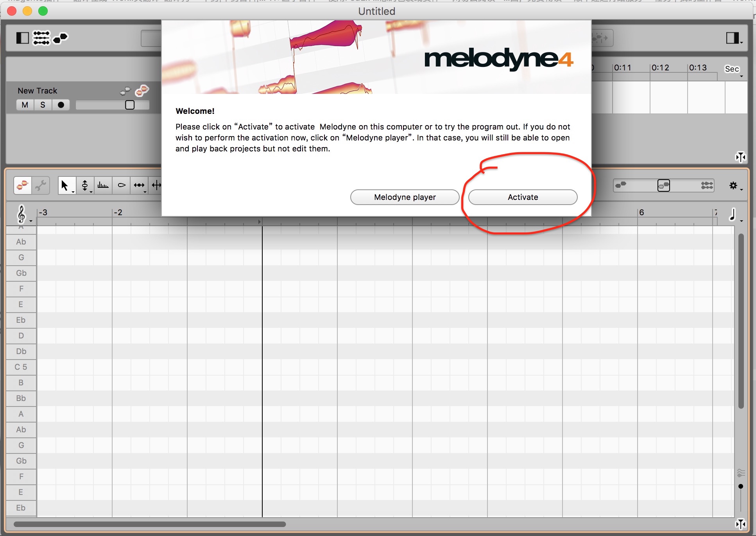Screen dimensions: 756x536
Task: Select the Note Separation tool
Action: point(156,185)
